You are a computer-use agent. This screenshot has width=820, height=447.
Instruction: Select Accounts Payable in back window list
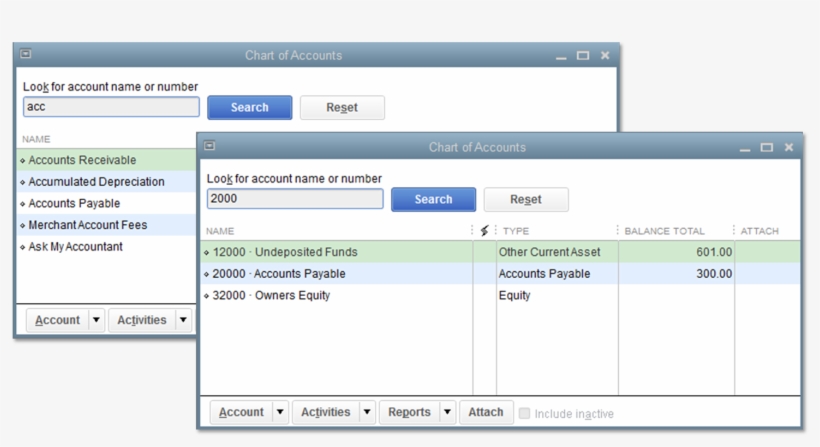click(x=107, y=203)
